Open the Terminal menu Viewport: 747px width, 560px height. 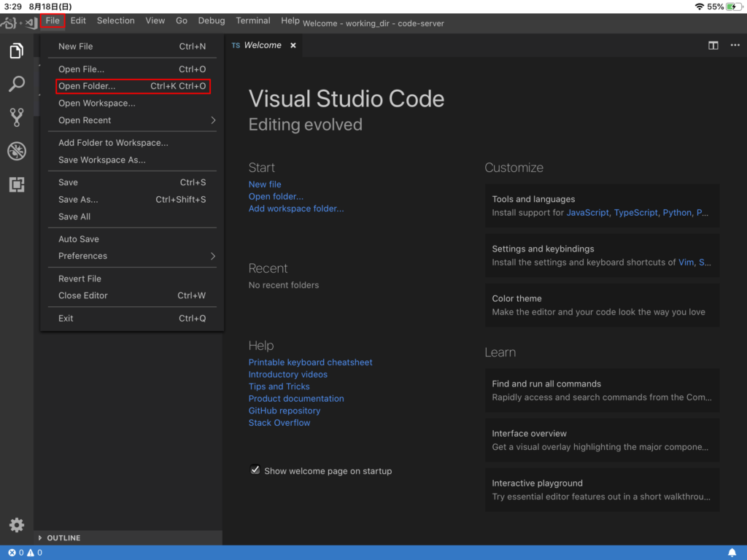coord(253,21)
